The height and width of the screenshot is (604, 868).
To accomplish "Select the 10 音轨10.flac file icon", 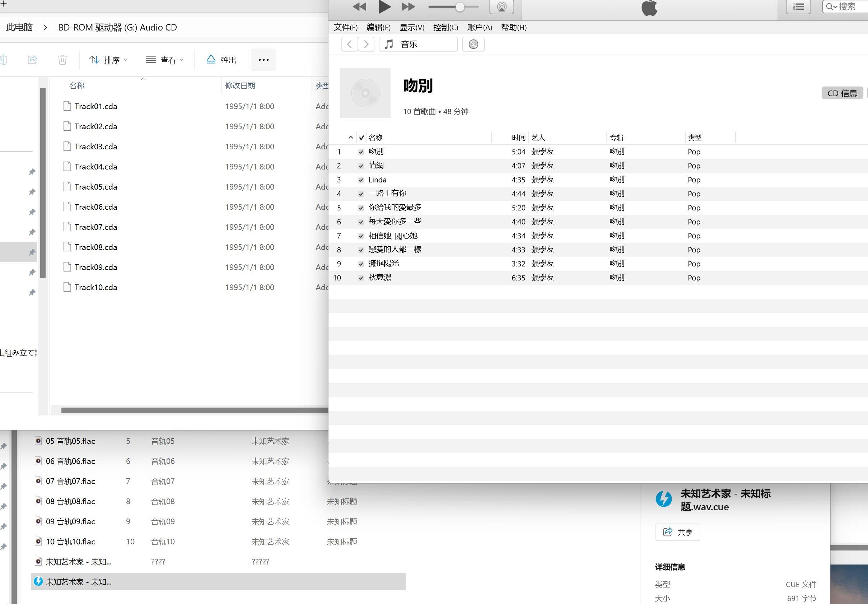I will point(38,541).
